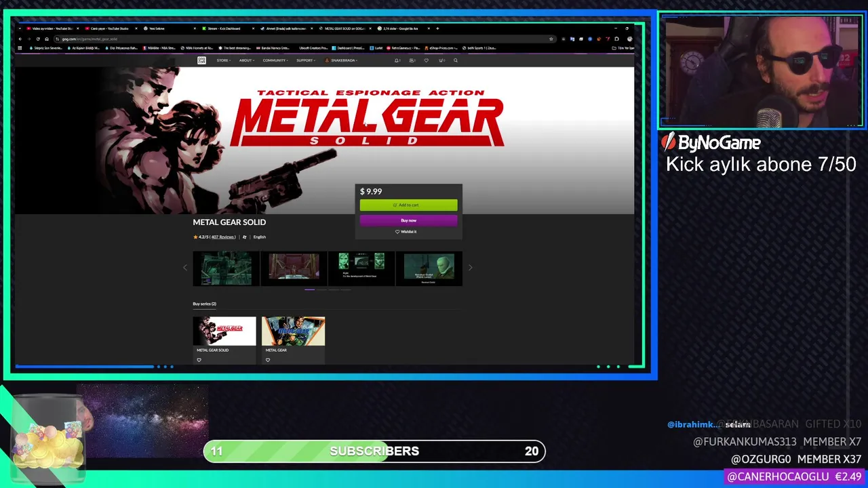Open fourth screenshot showing Revolver Ocelot
The width and height of the screenshot is (868, 488).
429,268
